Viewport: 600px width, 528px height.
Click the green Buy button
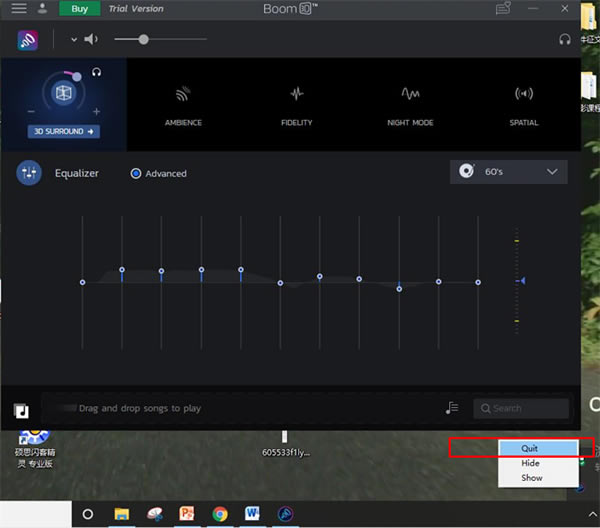tap(79, 9)
